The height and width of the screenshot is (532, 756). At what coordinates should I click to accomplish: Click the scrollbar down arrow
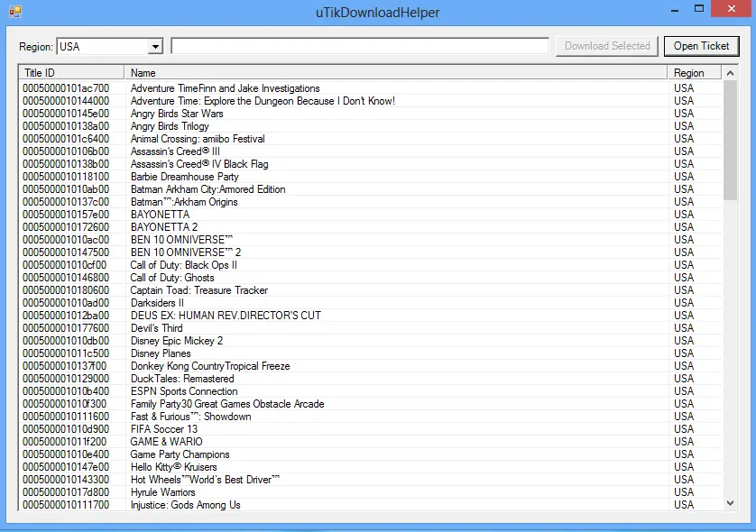pos(730,503)
